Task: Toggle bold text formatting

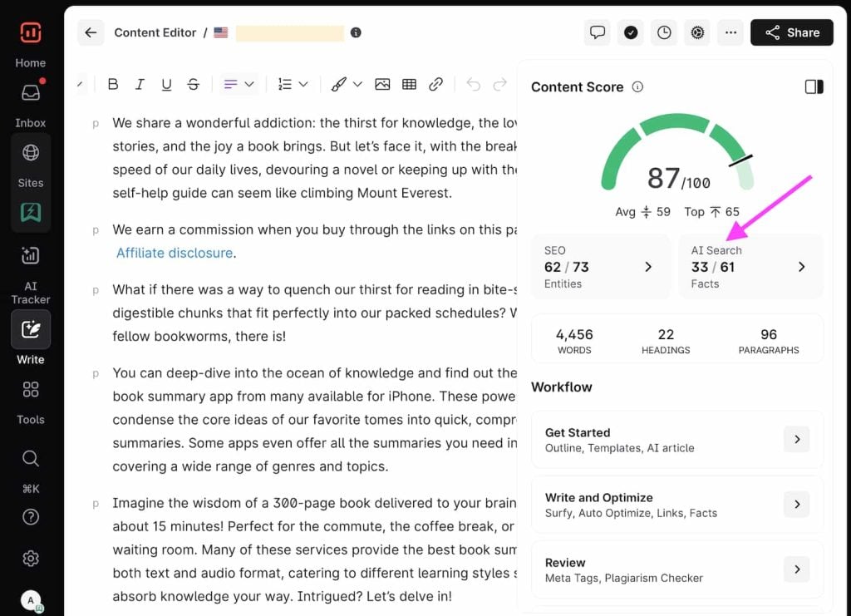Action: click(113, 84)
